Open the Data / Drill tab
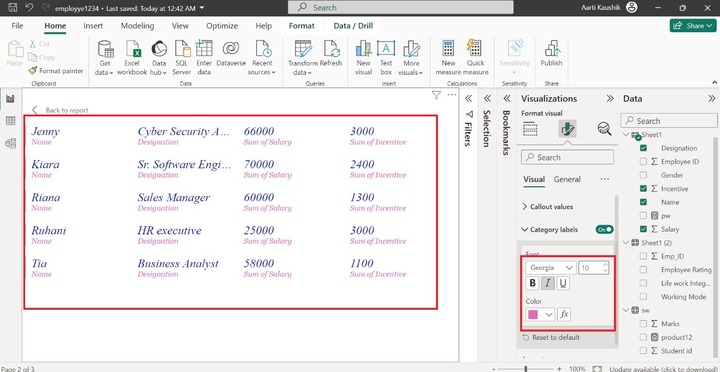 [353, 26]
